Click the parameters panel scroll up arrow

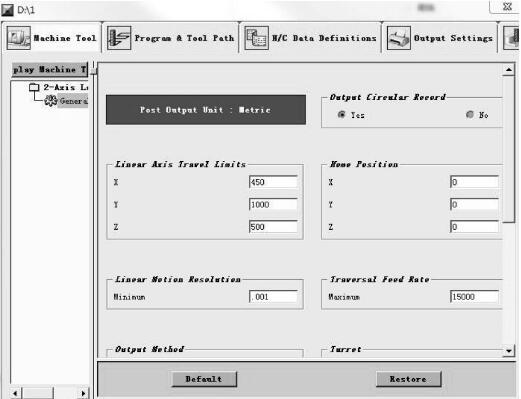coord(509,69)
